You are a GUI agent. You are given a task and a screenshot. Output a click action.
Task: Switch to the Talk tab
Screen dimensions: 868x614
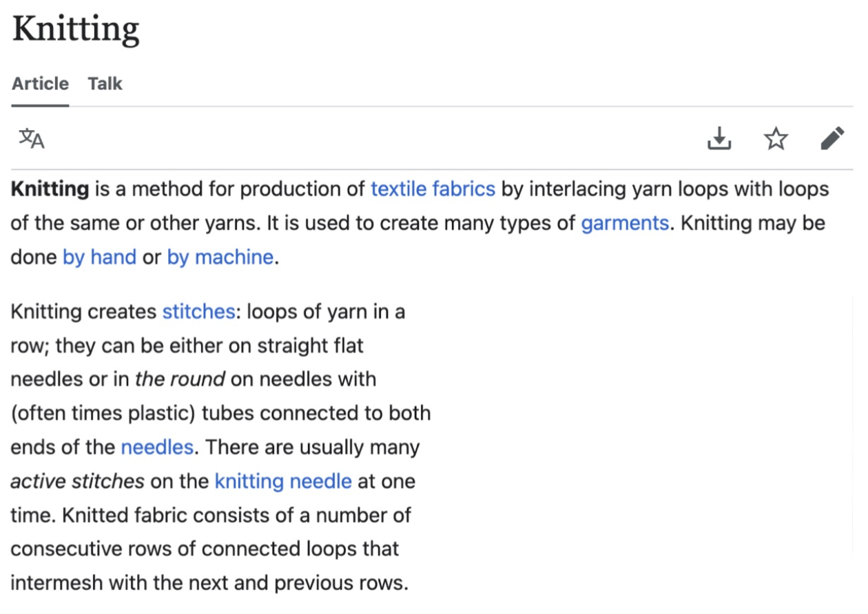click(105, 84)
